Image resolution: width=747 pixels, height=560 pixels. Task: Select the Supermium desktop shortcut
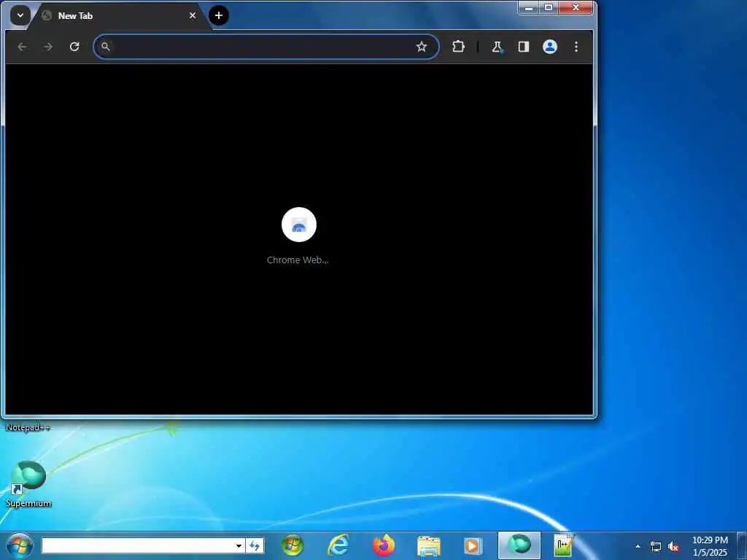(28, 484)
